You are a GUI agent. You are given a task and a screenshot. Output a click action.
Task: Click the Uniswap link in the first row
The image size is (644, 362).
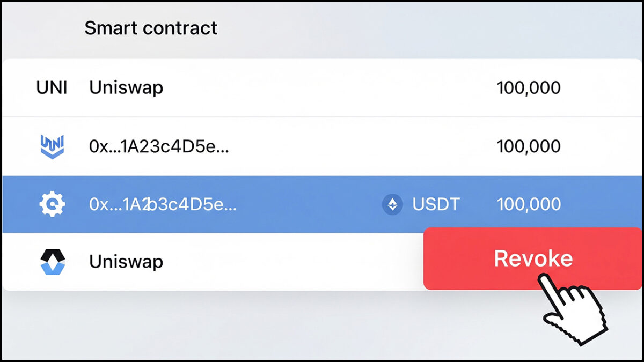[x=126, y=87]
